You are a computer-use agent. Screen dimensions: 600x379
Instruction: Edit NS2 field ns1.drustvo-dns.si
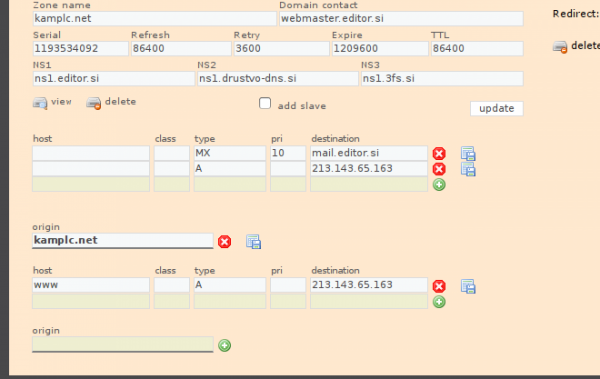click(278, 78)
